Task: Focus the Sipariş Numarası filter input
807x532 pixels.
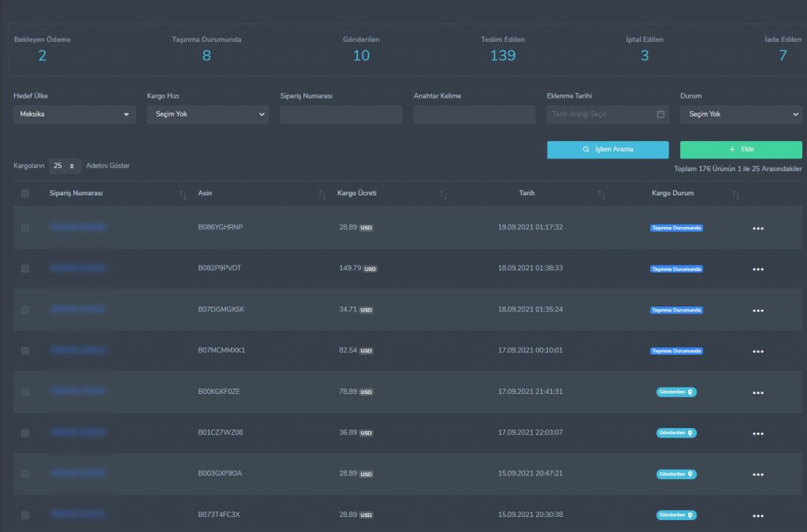Action: point(340,114)
